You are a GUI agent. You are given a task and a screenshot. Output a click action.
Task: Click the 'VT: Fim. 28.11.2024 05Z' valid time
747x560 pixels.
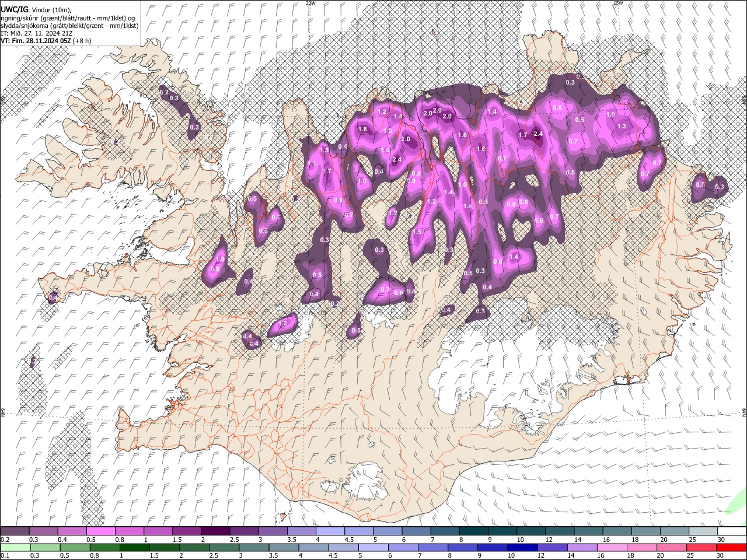37,41
